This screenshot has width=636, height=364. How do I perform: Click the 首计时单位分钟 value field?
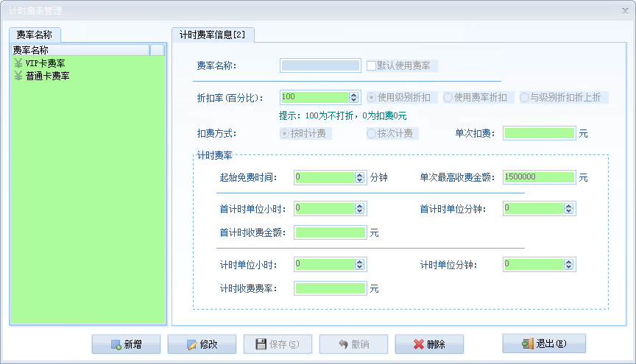point(534,208)
